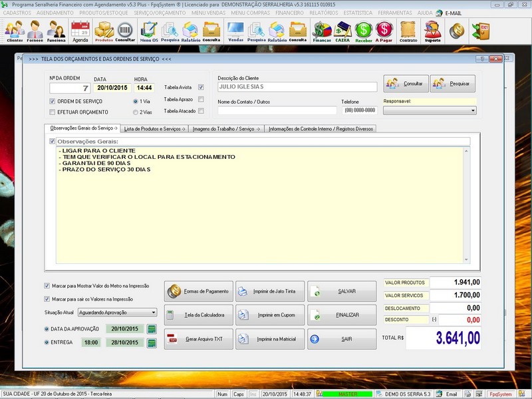Open the Clientes toolbar icon
532x399 pixels.
pos(15,31)
